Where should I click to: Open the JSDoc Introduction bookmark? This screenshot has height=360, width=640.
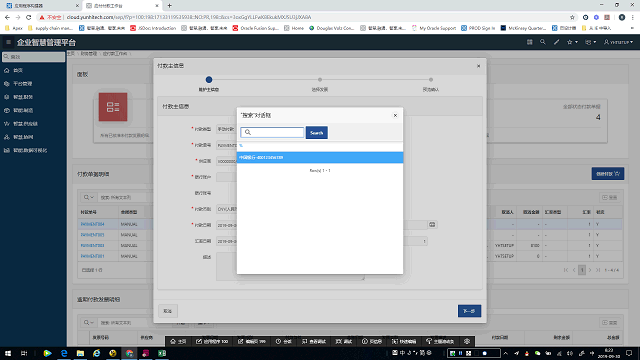153,28
